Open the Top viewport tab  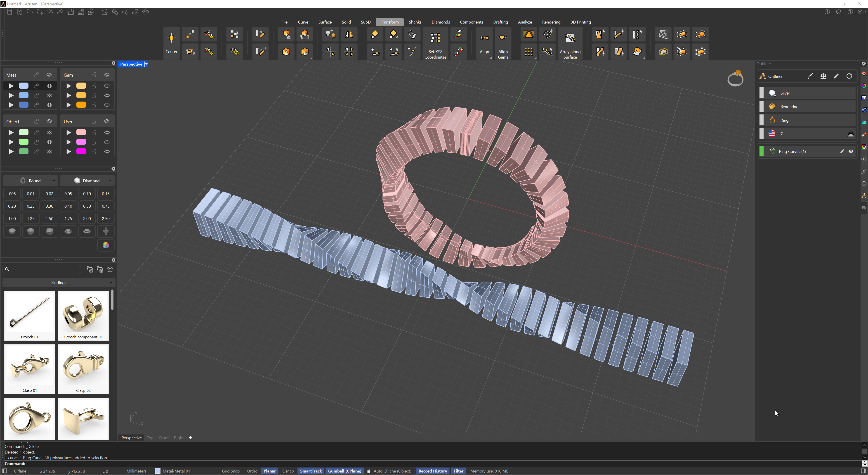click(150, 438)
